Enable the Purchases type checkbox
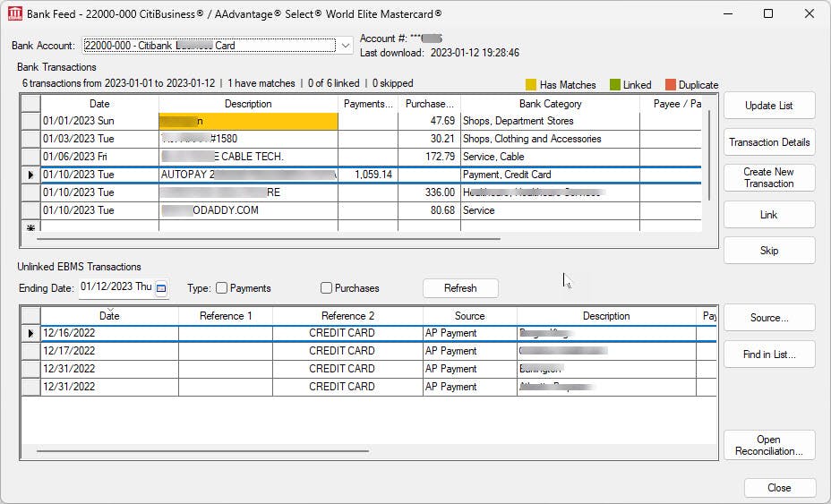 [326, 288]
